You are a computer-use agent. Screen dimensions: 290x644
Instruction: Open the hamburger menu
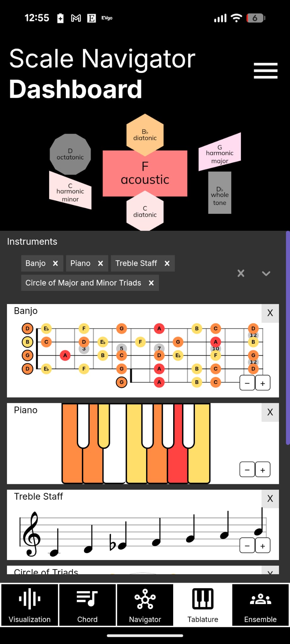[265, 70]
